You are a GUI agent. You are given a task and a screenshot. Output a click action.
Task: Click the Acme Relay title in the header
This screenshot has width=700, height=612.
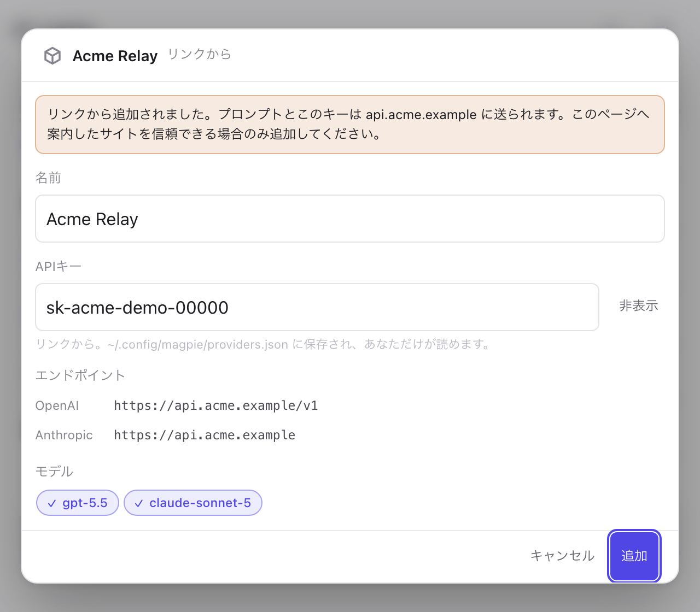(115, 56)
